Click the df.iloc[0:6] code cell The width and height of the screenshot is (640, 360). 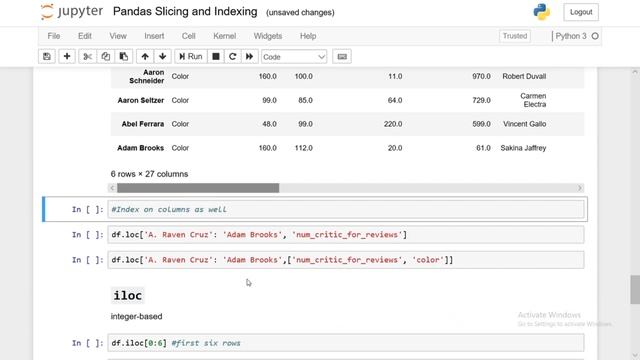[x=346, y=343]
